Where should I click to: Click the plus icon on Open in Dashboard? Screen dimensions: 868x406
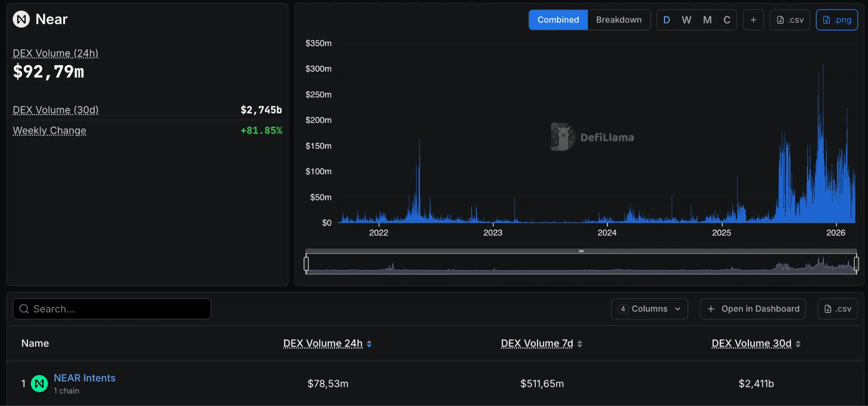click(710, 309)
